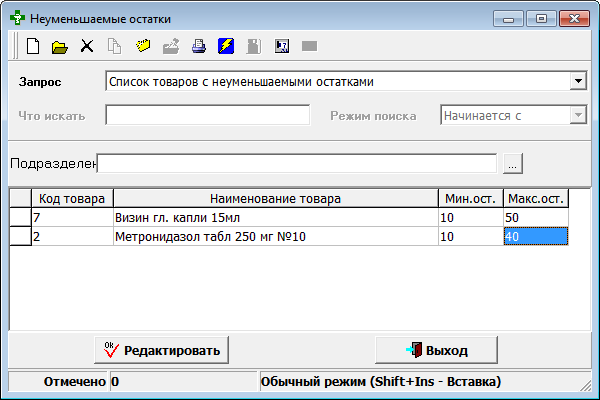600x400 pixels.
Task: Open via the yellow folder toolbar icon
Action: 60,47
